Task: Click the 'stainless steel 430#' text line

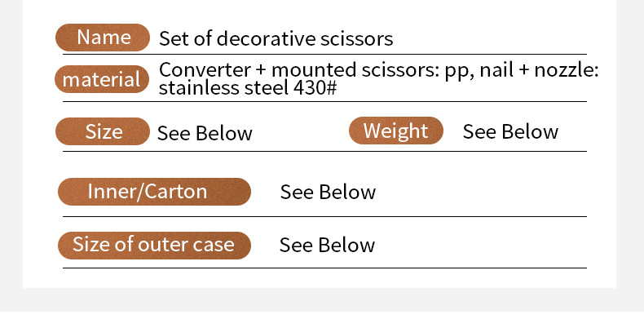Action: click(248, 88)
